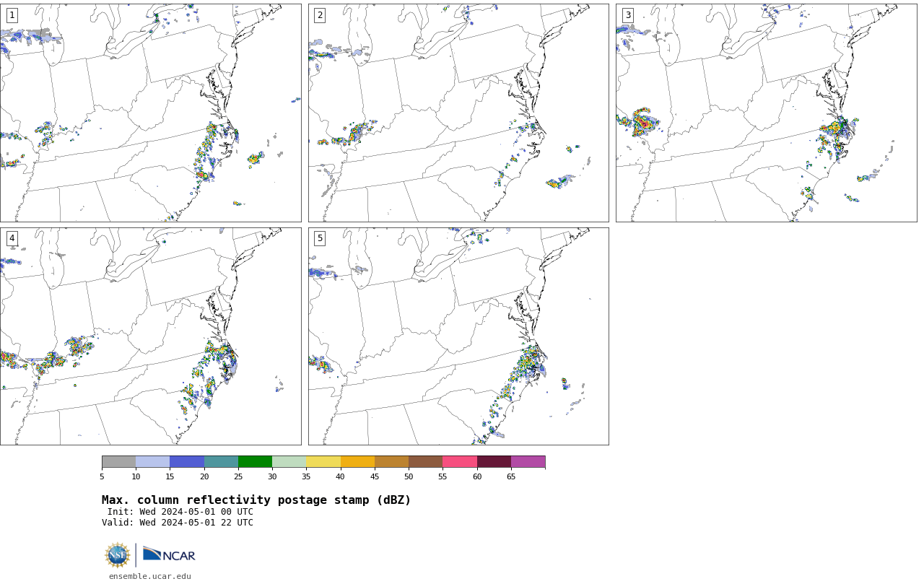This screenshot has height=584, width=924.
Task: Click the NCAR logo
Action: click(x=169, y=554)
